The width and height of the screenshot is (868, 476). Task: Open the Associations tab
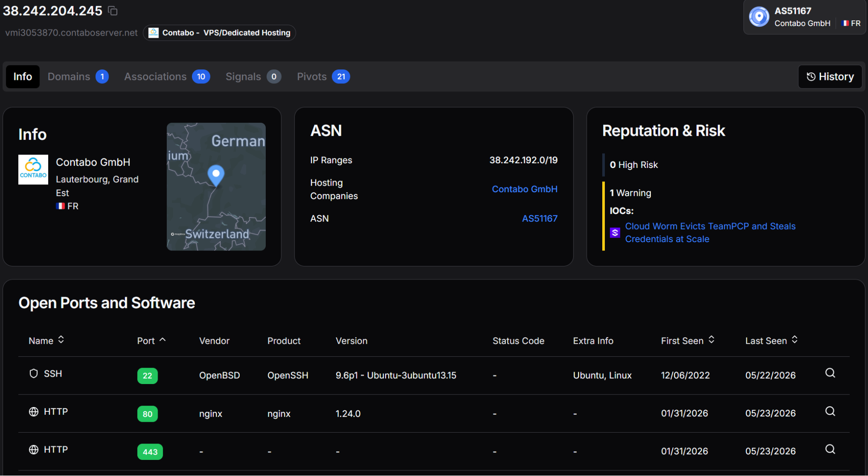tap(167, 77)
